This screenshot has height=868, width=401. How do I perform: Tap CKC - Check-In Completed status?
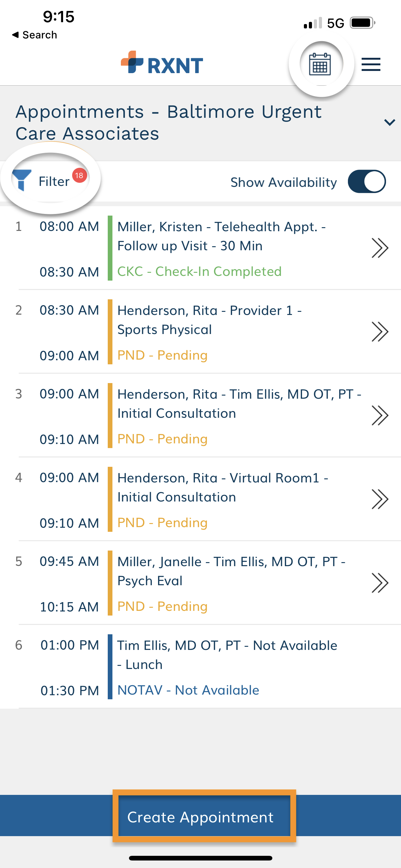click(199, 272)
